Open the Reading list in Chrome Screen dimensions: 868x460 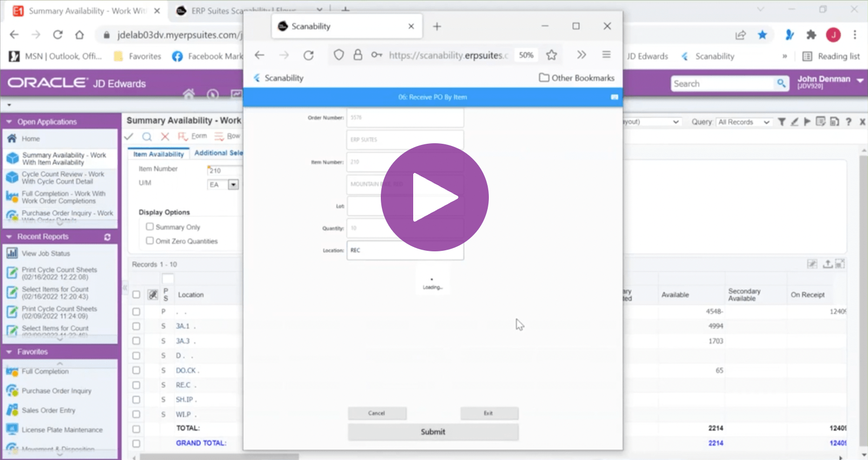pyautogui.click(x=831, y=56)
